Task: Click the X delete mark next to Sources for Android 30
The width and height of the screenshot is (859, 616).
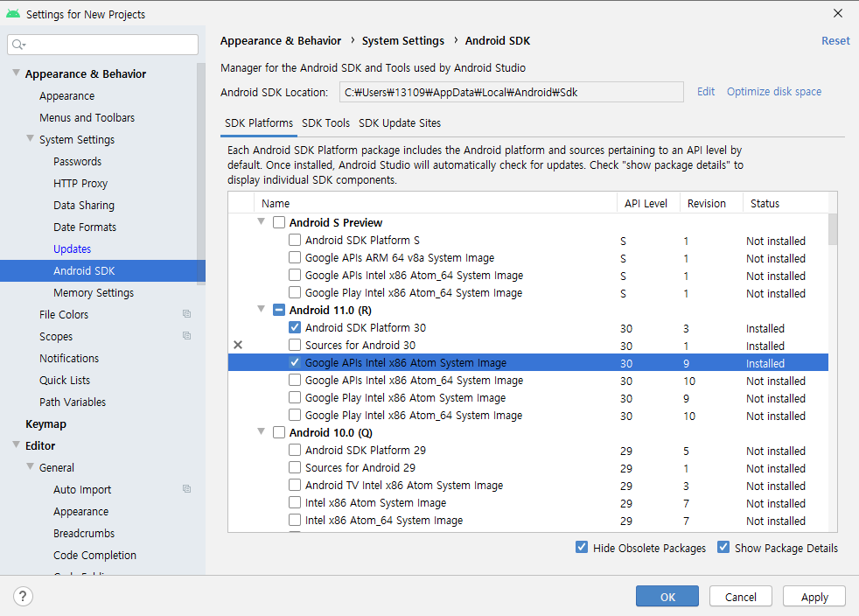Action: [x=238, y=345]
